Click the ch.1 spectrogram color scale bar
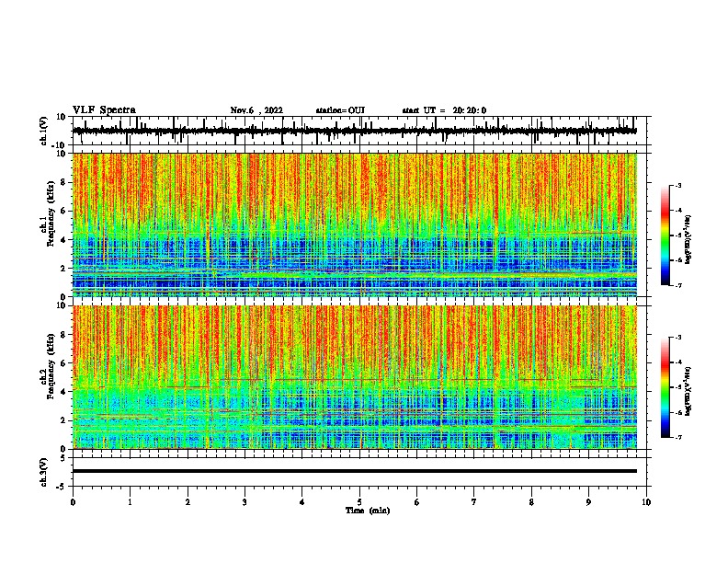This screenshot has height=563, width=728. coord(665,236)
